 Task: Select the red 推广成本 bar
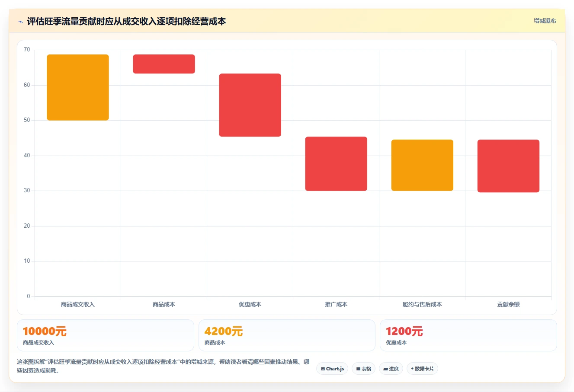coord(336,164)
